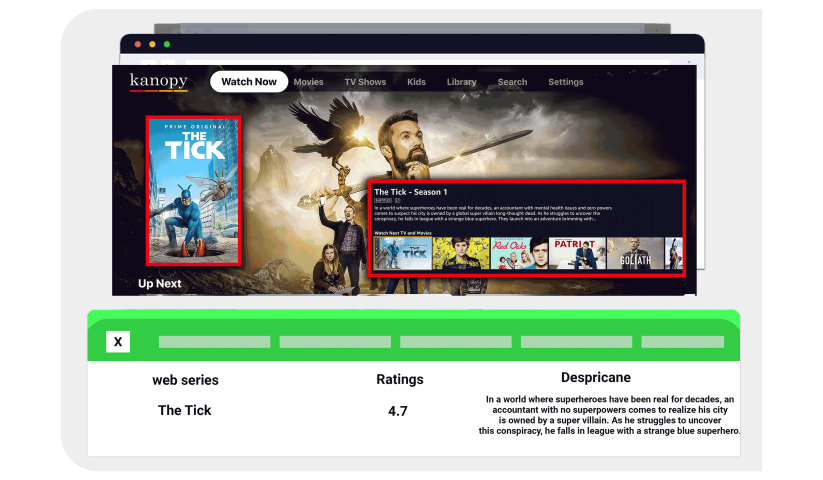Open the Kids section
Viewport: 823px width, 480px height.
[416, 82]
